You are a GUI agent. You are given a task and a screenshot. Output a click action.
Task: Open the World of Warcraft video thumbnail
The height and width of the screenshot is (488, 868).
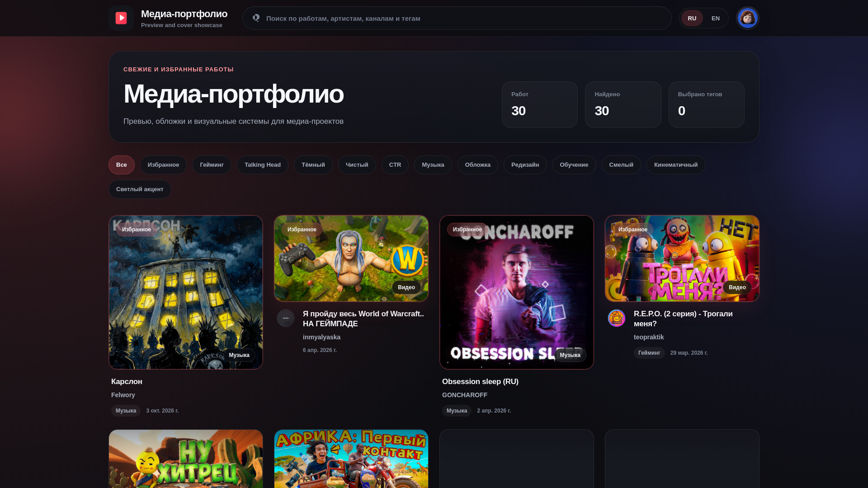pyautogui.click(x=351, y=258)
